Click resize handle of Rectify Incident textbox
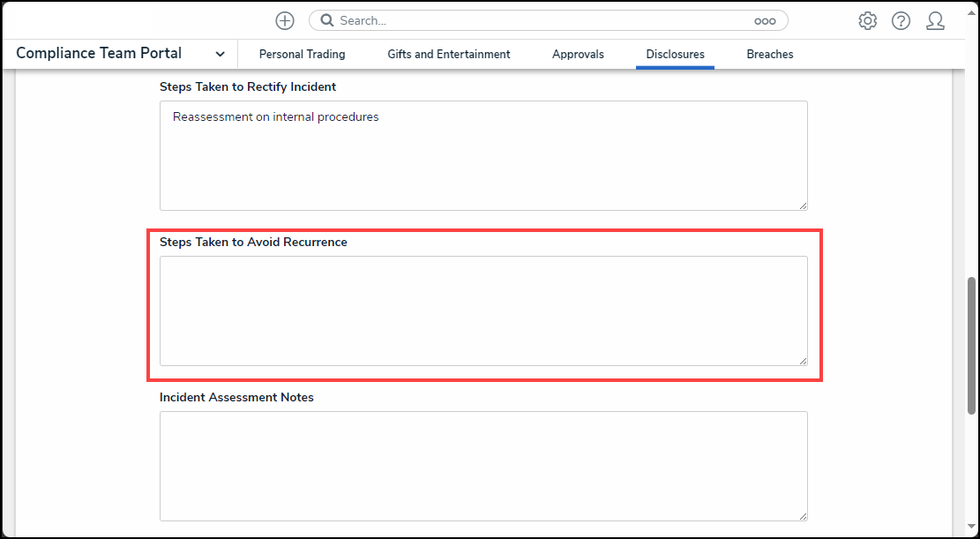 click(x=803, y=206)
